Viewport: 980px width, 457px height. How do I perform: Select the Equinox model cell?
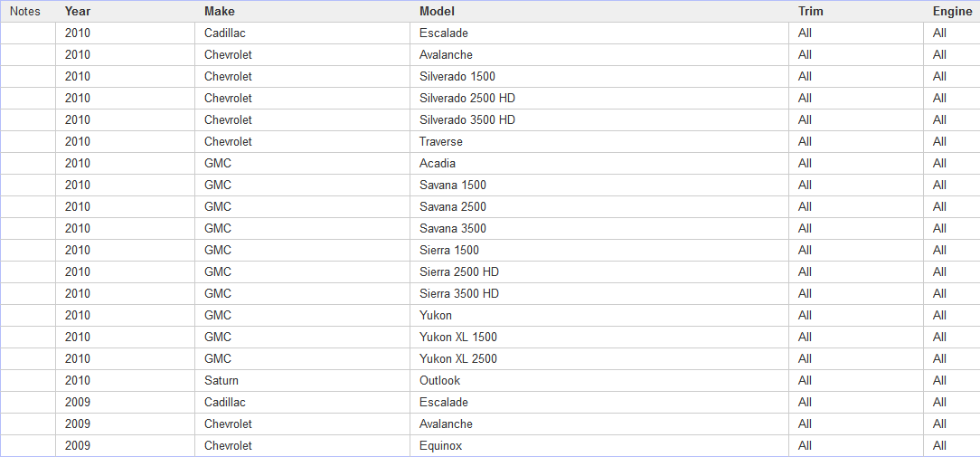599,446
